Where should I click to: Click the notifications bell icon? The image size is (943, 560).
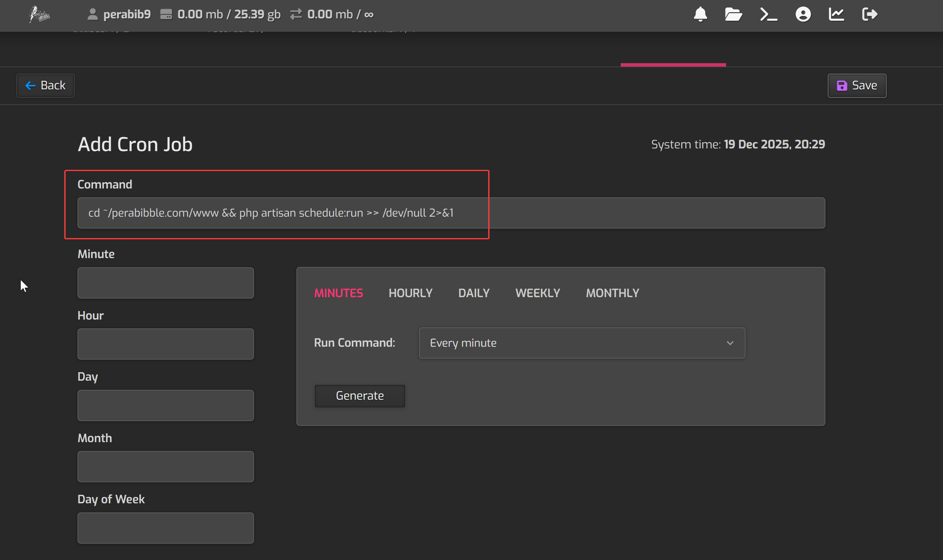[x=700, y=14]
